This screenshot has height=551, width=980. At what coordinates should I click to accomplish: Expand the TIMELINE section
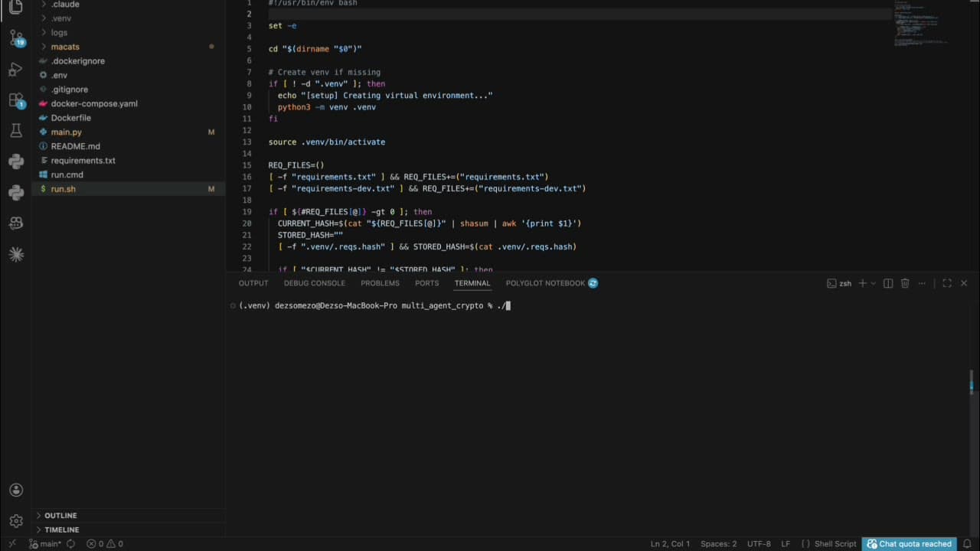coord(61,530)
